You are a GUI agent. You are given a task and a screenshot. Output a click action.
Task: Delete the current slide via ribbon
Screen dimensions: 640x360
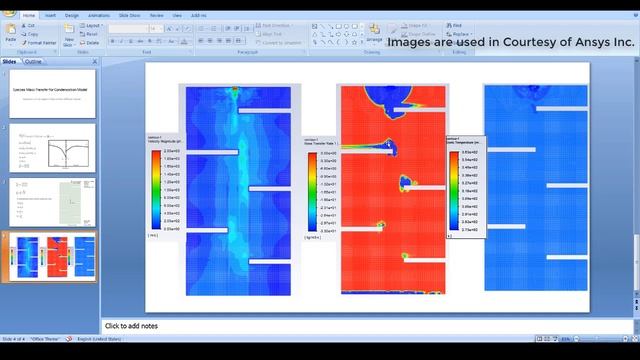[x=89, y=43]
